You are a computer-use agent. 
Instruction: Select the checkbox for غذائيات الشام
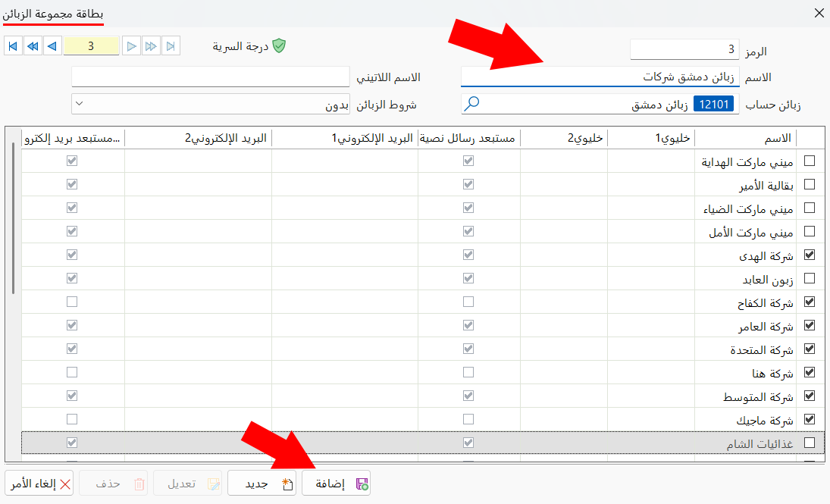coord(810,443)
